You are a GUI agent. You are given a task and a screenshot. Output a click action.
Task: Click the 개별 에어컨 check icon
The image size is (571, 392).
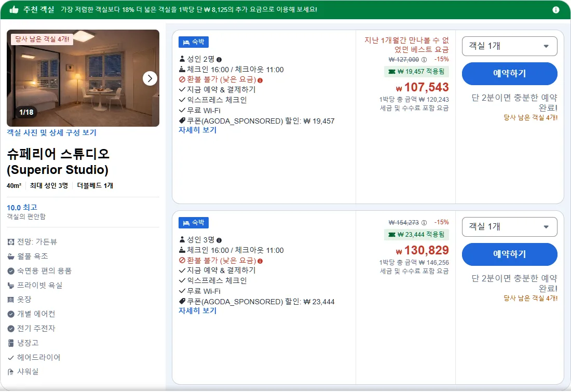click(11, 314)
